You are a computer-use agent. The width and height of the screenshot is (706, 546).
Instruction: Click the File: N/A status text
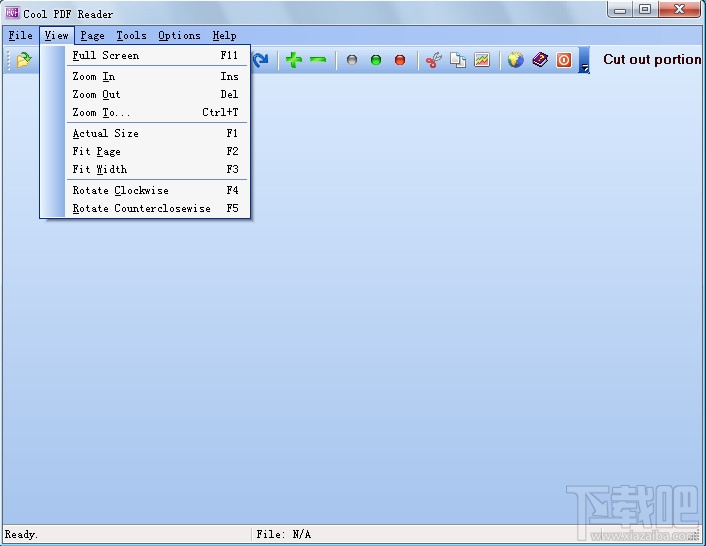tap(284, 535)
